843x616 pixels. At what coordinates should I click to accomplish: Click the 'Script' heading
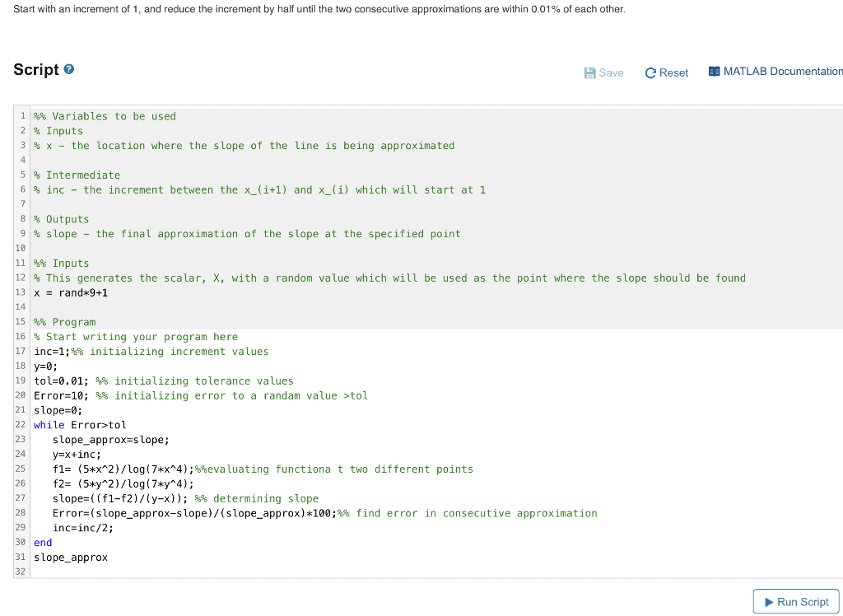tap(36, 69)
